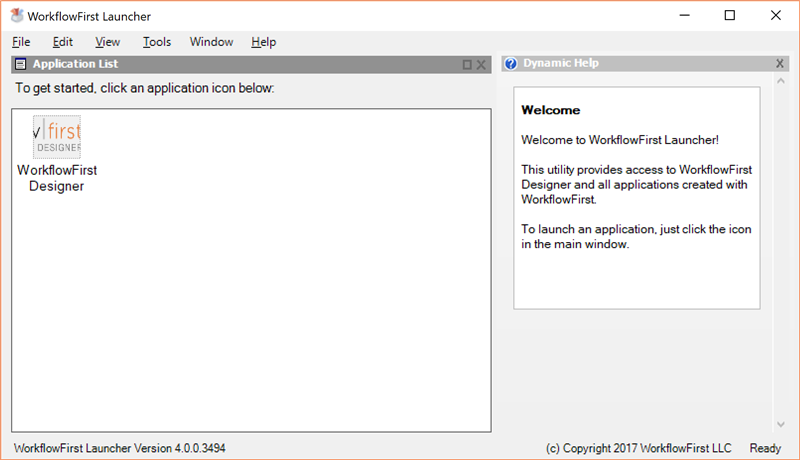800x460 pixels.
Task: Click the 'Ready' status indicator
Action: [x=765, y=448]
